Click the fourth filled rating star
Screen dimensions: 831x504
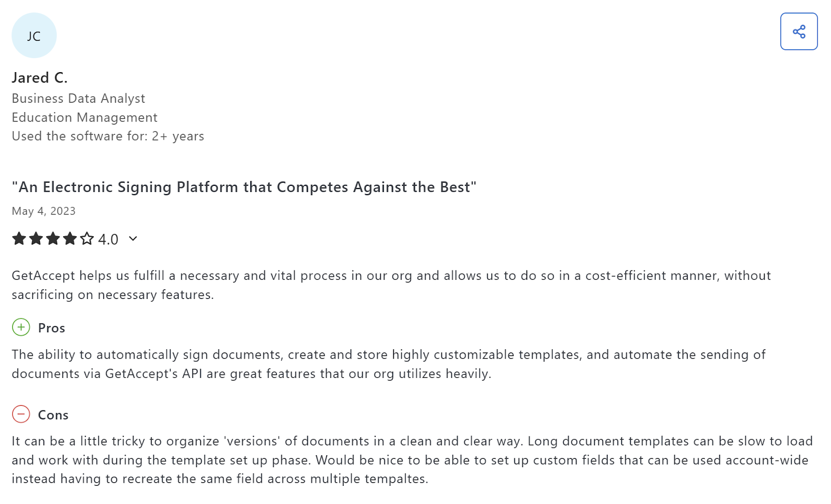(70, 239)
